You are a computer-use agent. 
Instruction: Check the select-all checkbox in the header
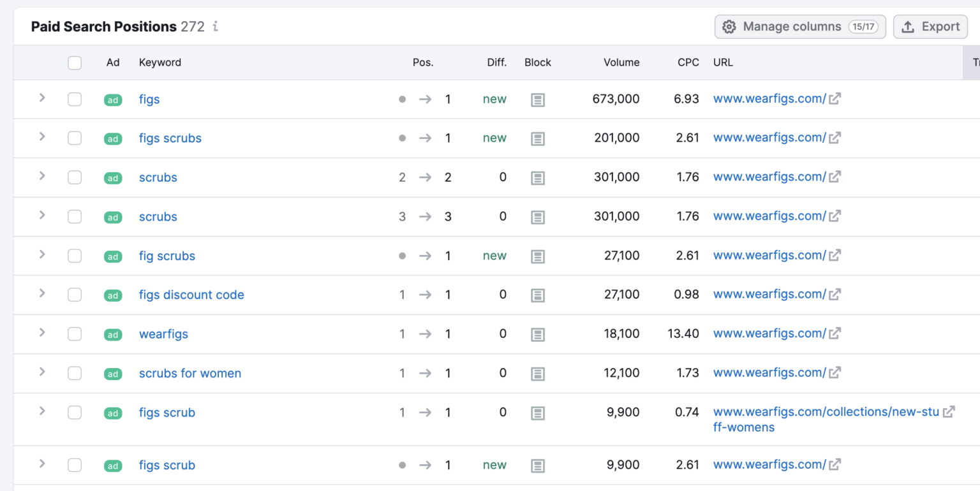pyautogui.click(x=75, y=62)
